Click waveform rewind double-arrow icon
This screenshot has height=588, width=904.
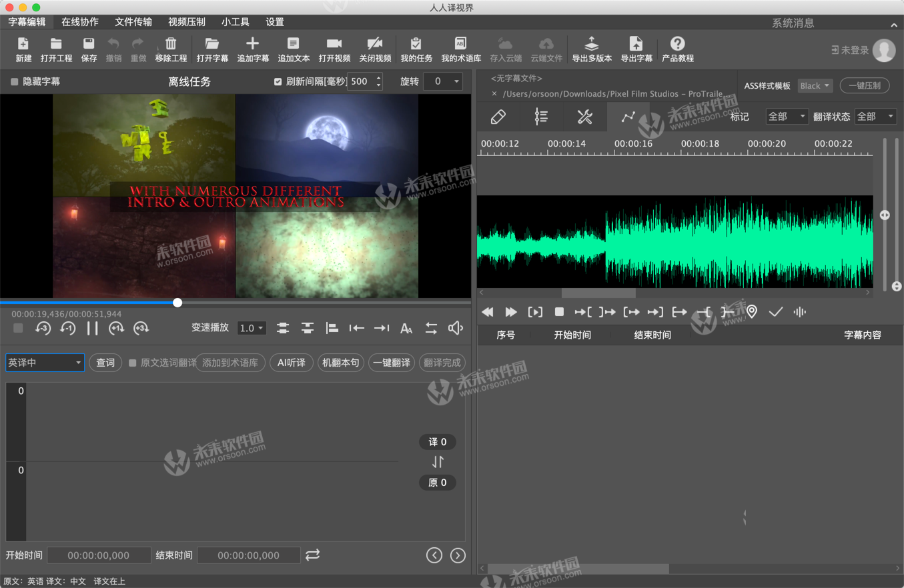488,312
